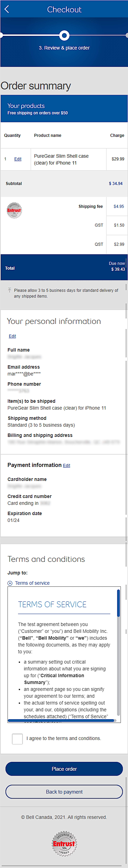Go Back to payment
Image resolution: width=128 pixels, height=868 pixels.
64,791
